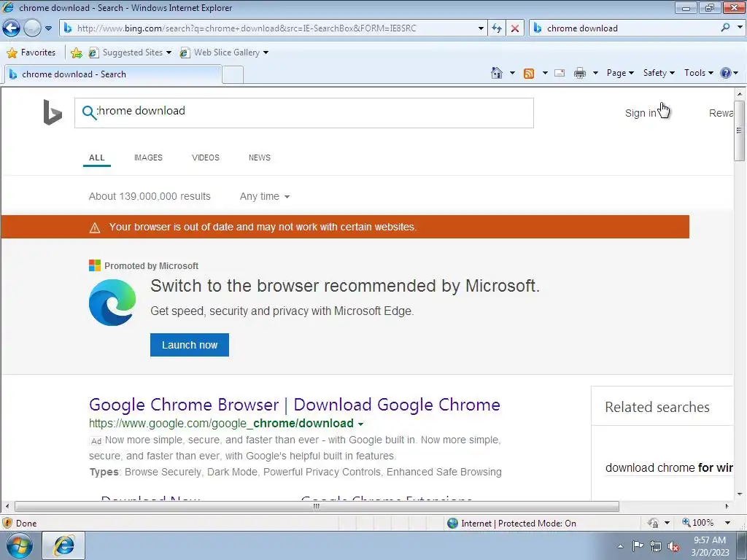Click the Action Center flag icon
This screenshot has width=747, height=560.
coord(638,546)
